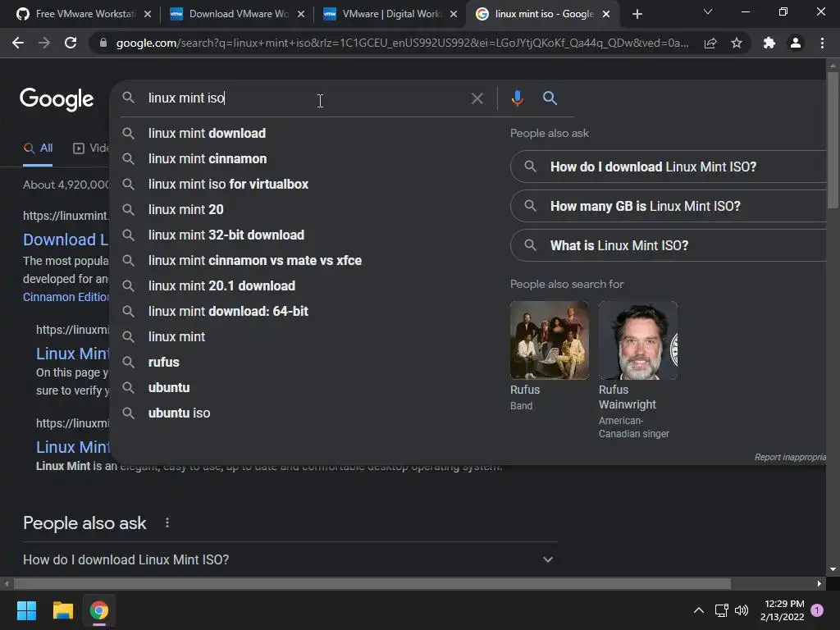Image resolution: width=840 pixels, height=630 pixels.
Task: Close the Download VMware Workstation tab
Action: 300,14
